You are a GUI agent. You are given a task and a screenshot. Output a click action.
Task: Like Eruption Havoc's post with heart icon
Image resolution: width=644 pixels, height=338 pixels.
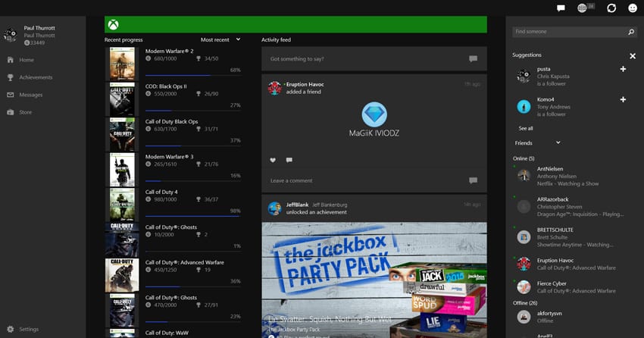273,160
